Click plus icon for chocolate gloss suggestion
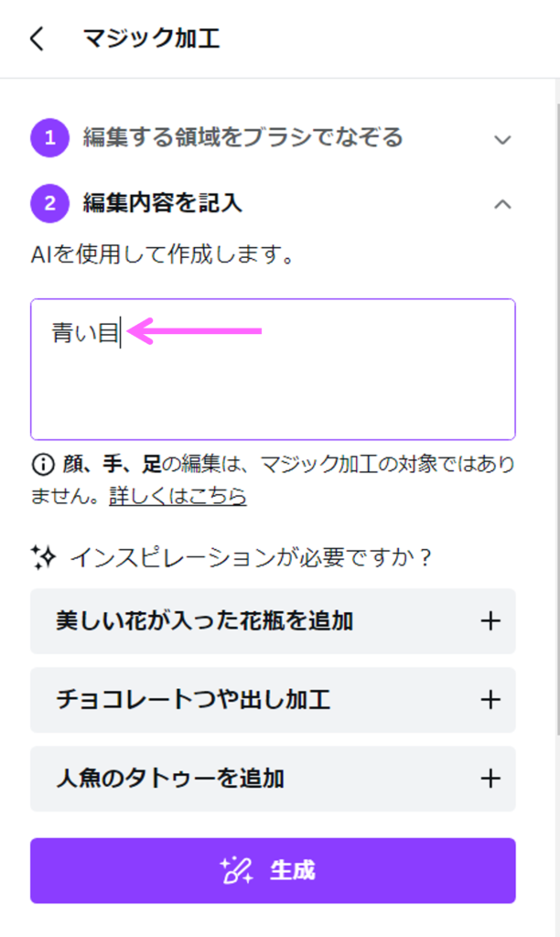Image resolution: width=560 pixels, height=937 pixels. [x=490, y=700]
